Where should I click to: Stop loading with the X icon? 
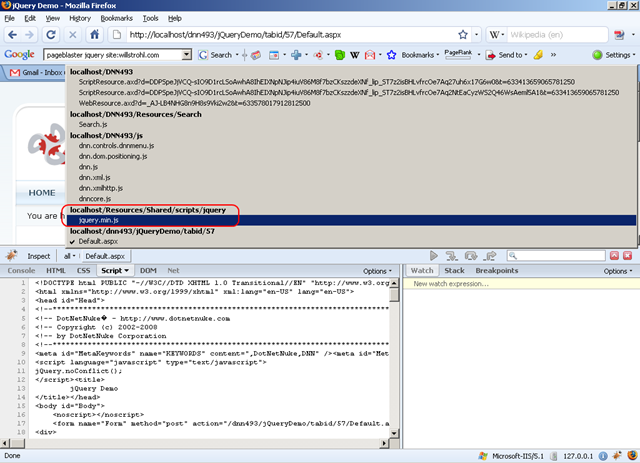[73, 35]
